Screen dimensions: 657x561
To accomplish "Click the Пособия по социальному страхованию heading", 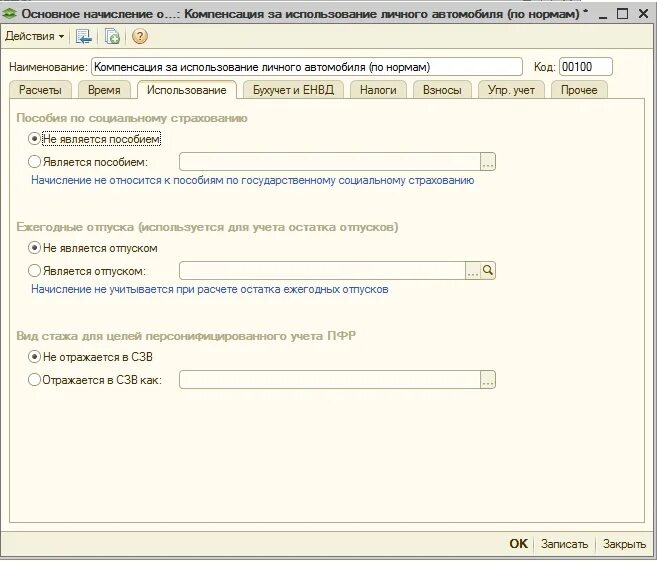I will pyautogui.click(x=132, y=118).
